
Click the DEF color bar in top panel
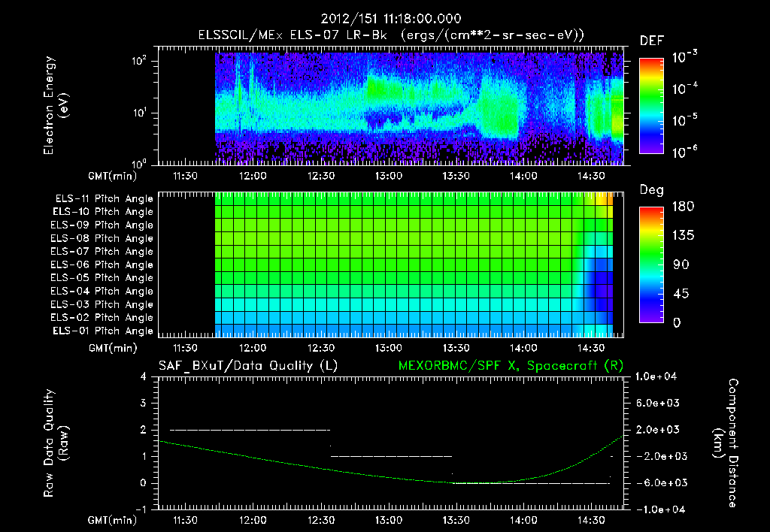point(651,106)
